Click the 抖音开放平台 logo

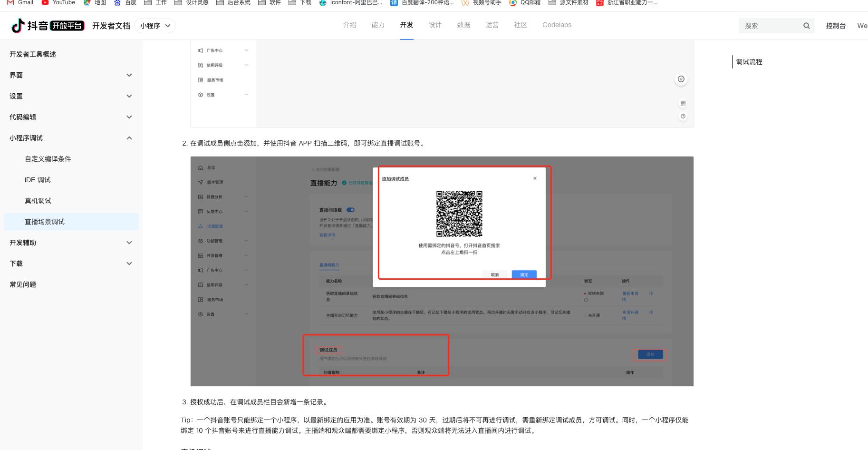tap(48, 26)
